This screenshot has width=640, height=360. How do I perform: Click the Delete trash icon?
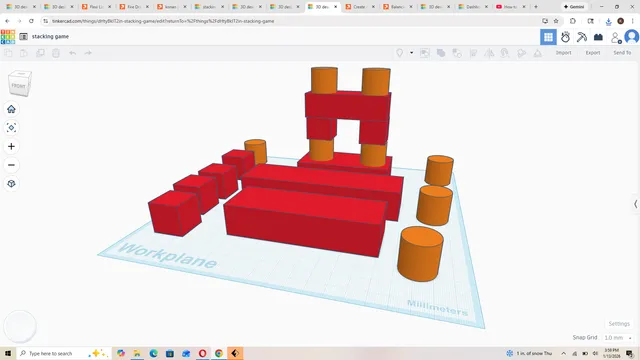pos(56,53)
